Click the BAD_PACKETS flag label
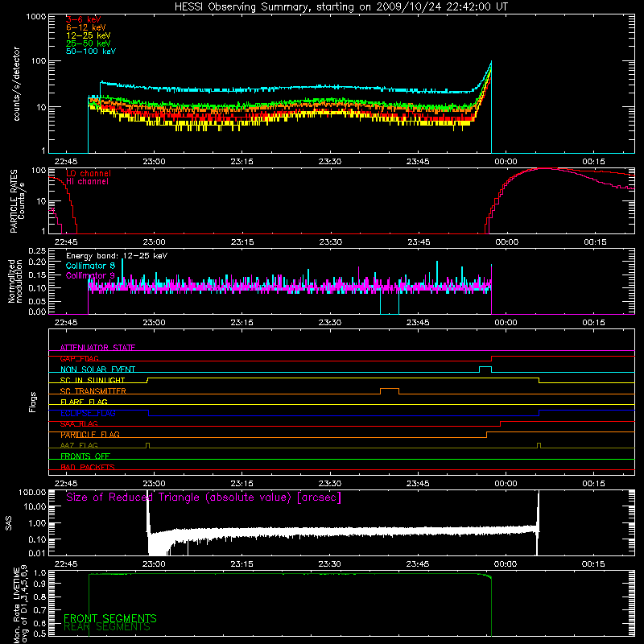Image resolution: width=644 pixels, height=644 pixels. [x=88, y=468]
